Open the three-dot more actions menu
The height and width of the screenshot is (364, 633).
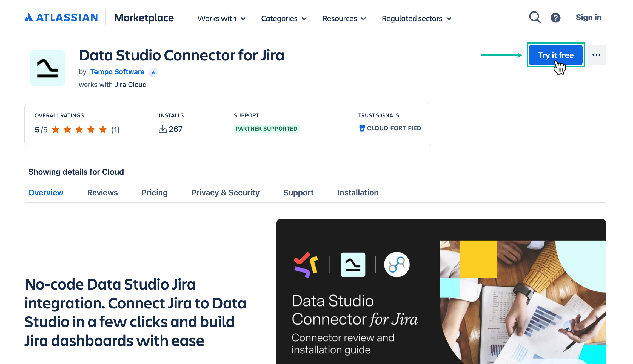point(596,55)
